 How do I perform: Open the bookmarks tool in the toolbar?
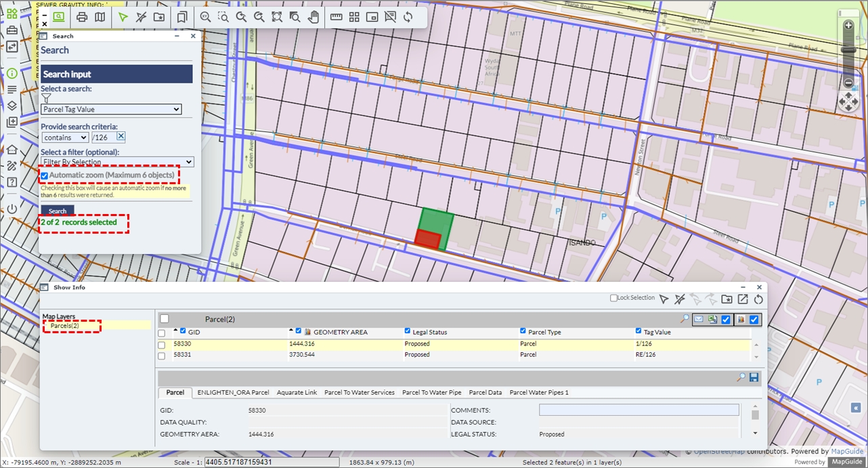pyautogui.click(x=182, y=17)
